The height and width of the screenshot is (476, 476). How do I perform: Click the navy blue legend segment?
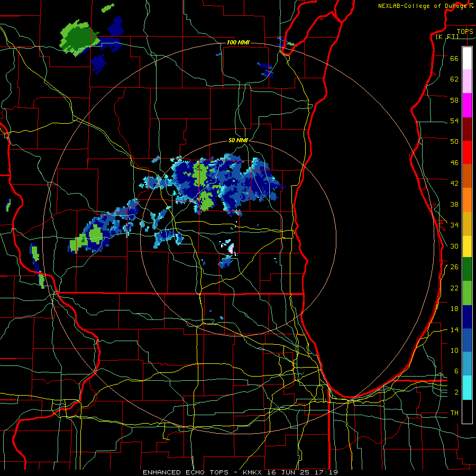pyautogui.click(x=467, y=317)
